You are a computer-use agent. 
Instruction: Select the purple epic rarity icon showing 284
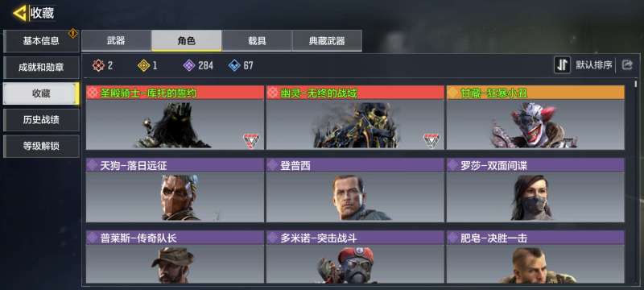tap(189, 65)
